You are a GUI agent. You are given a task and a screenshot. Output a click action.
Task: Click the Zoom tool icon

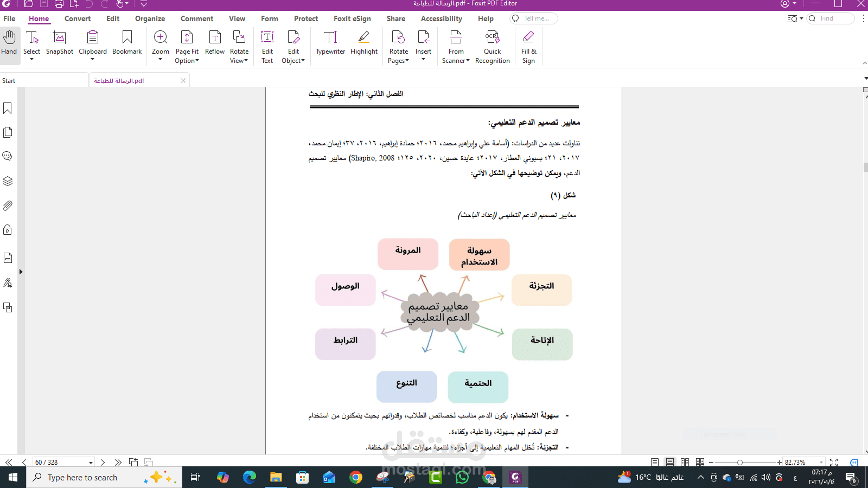point(161,38)
